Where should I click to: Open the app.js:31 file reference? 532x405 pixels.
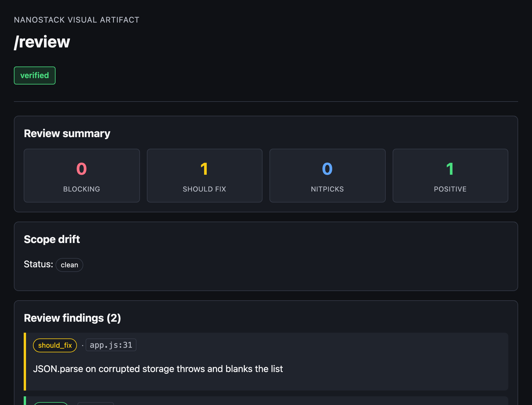[111, 345]
